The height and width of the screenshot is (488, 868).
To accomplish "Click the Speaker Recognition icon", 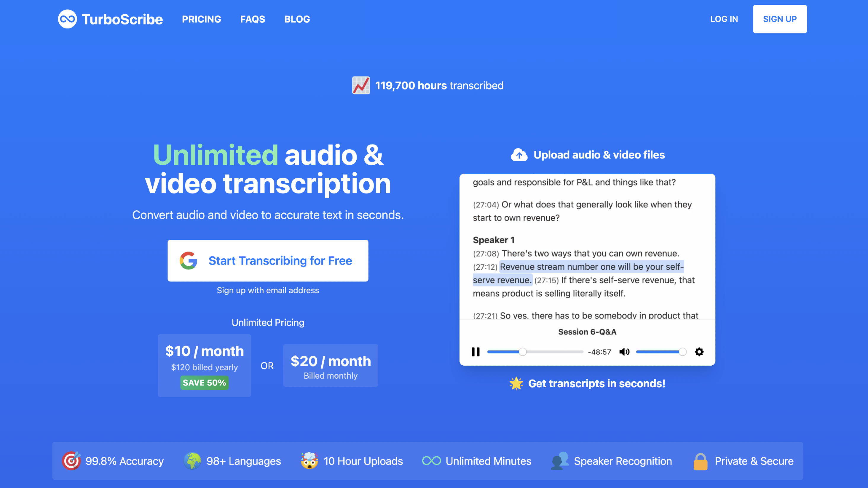I will (x=560, y=461).
